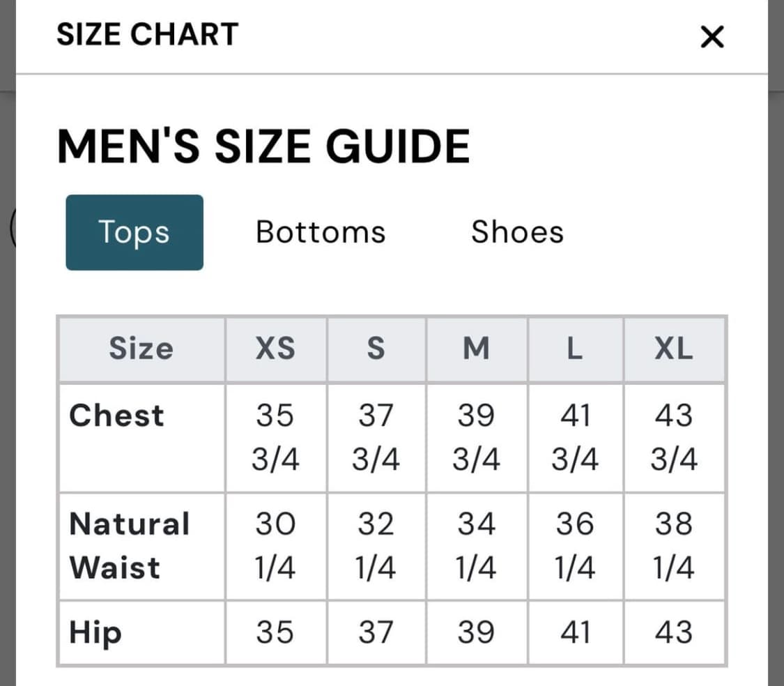The width and height of the screenshot is (784, 686).
Task: Select the XL hip value 43
Action: coord(674,632)
